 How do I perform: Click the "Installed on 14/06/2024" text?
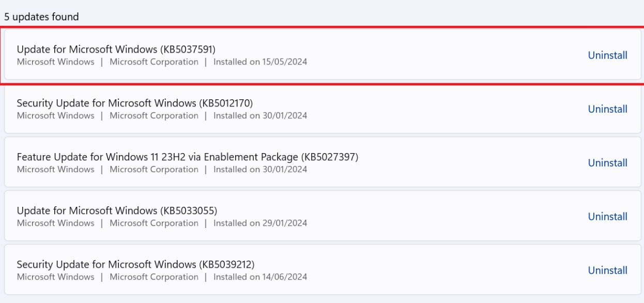(260, 277)
